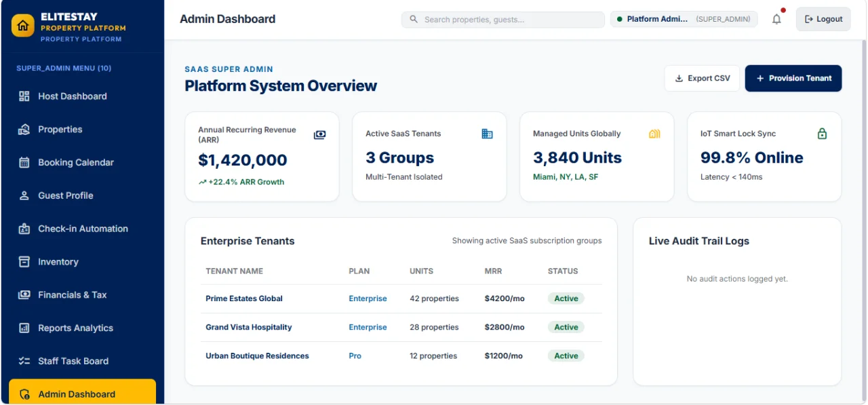Viewport: 868px width, 405px height.
Task: Open Platform Admin user badge
Action: point(684,20)
